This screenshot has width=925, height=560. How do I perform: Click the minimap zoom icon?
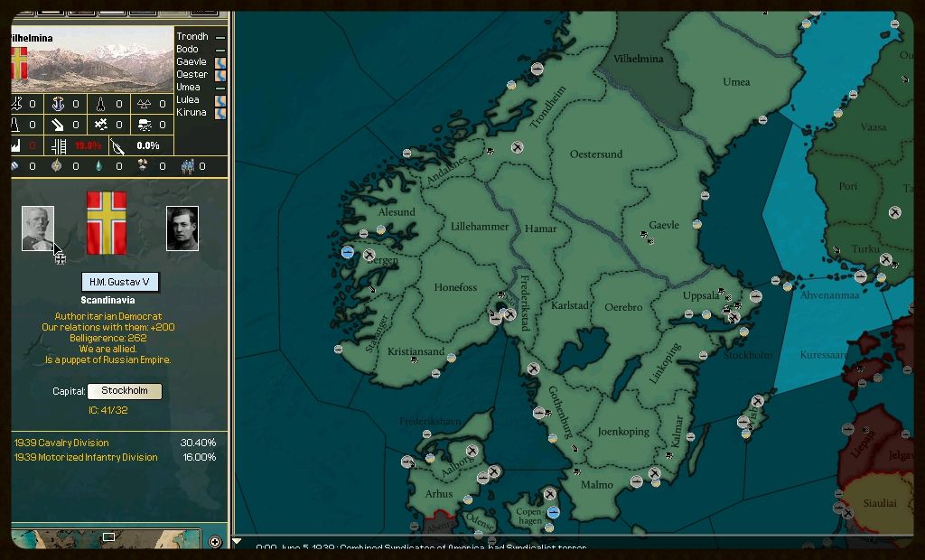click(x=215, y=542)
